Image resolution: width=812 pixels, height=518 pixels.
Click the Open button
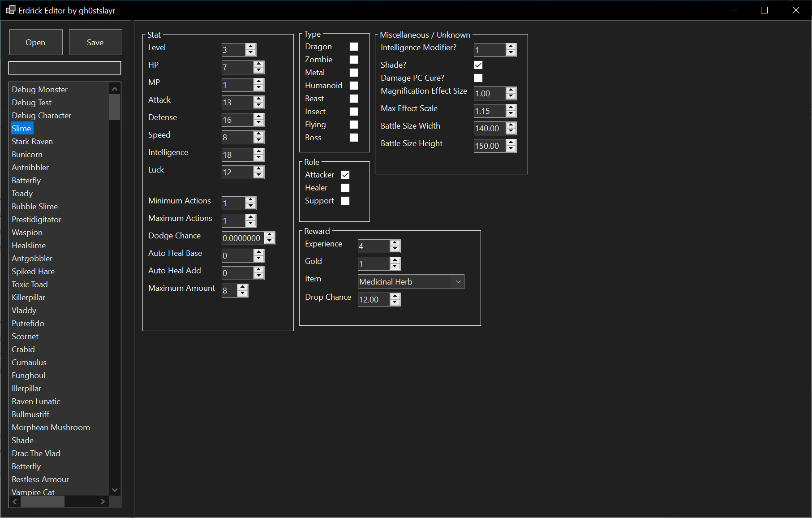coord(36,42)
